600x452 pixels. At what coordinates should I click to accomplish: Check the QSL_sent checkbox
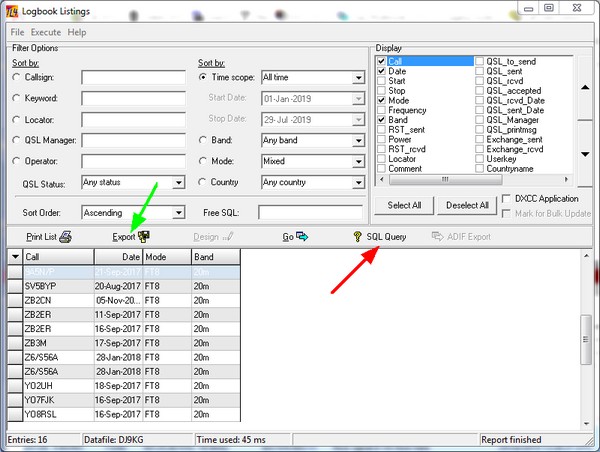click(x=479, y=71)
